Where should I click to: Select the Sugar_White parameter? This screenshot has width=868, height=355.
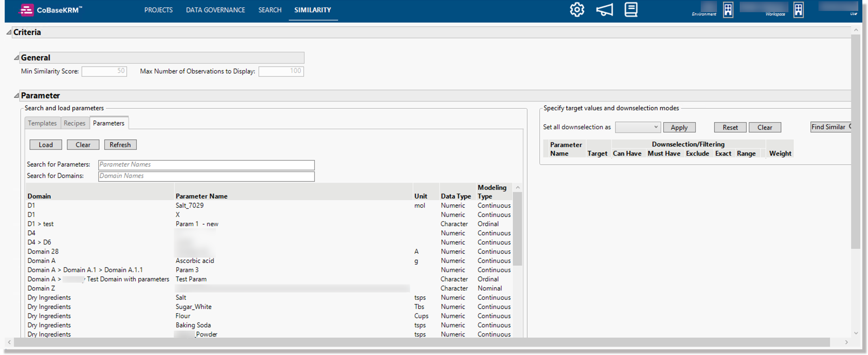[269, 307]
